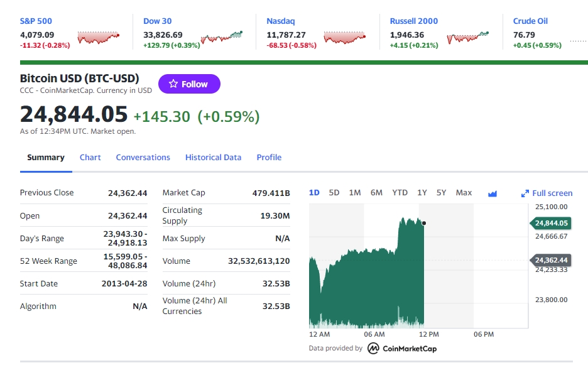This screenshot has width=588, height=380.
Task: Click the green 24,844.05 price tag on axis
Action: 550,224
